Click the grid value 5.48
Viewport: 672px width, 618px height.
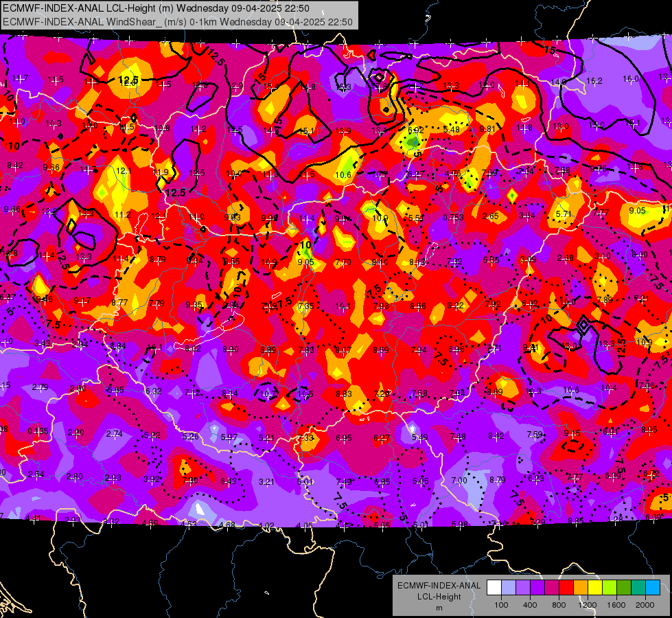pos(451,130)
